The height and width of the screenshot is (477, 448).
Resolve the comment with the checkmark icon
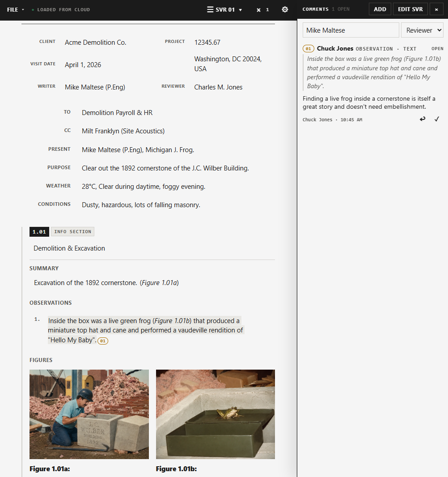pos(437,119)
